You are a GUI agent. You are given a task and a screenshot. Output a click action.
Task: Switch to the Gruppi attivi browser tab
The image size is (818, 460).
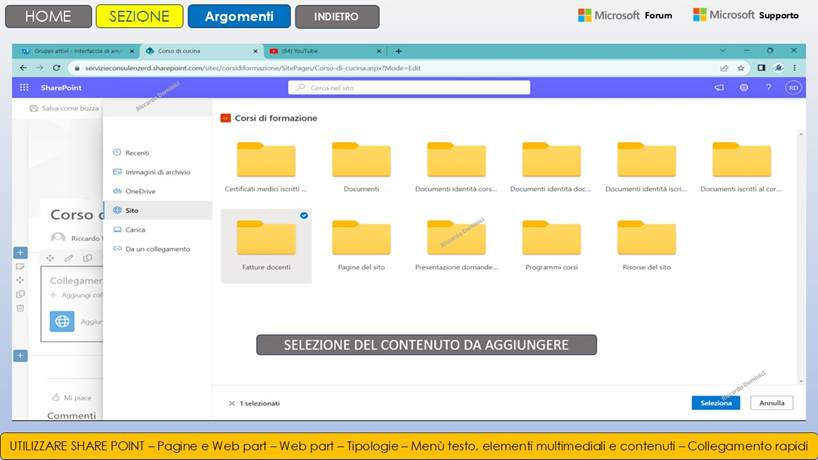(x=76, y=51)
